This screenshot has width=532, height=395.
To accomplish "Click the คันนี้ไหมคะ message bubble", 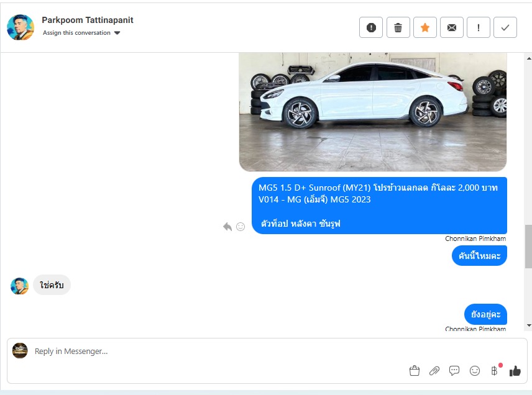I will 479,256.
